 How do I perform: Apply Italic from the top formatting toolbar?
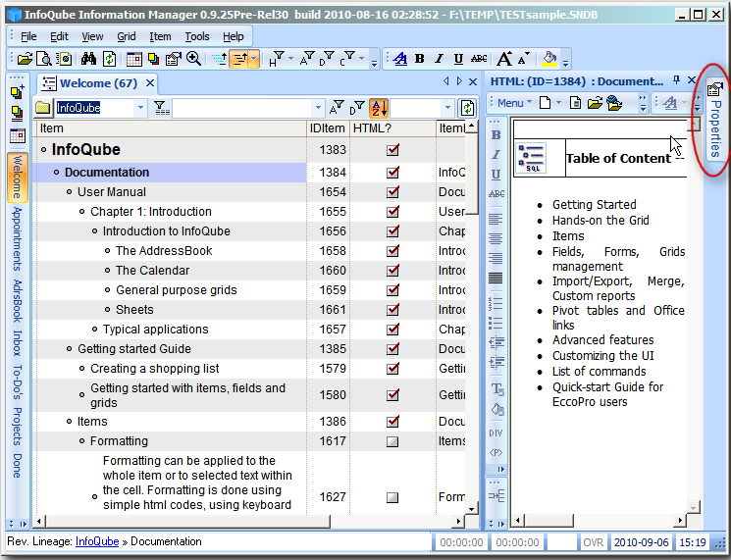click(439, 59)
